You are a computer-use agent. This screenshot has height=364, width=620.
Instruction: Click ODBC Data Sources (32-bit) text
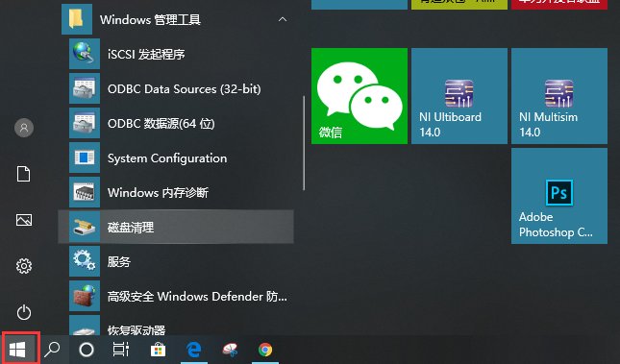(185, 89)
